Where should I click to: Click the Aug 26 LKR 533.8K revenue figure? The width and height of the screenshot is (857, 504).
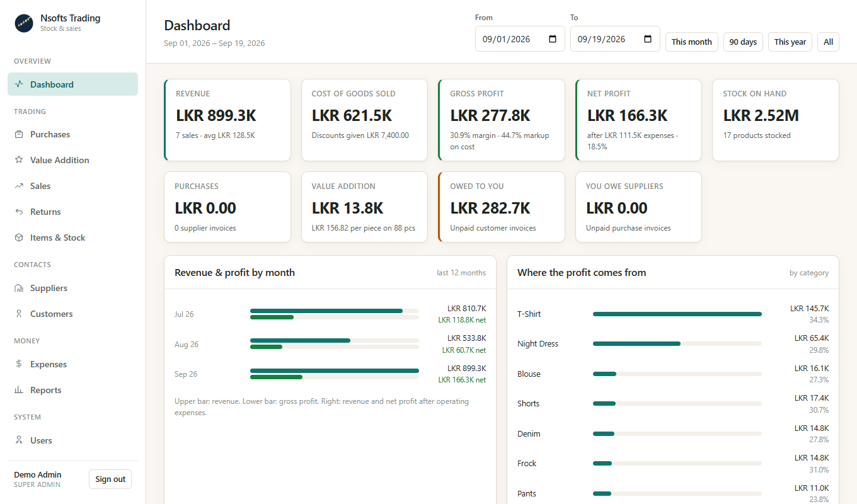pyautogui.click(x=466, y=338)
